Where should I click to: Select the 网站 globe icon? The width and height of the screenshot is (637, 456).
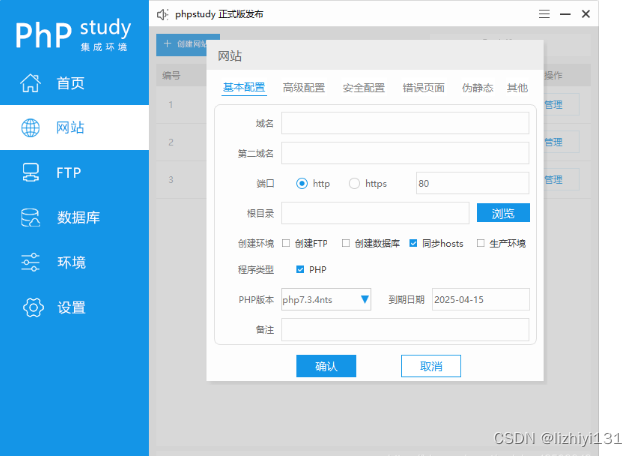30,128
